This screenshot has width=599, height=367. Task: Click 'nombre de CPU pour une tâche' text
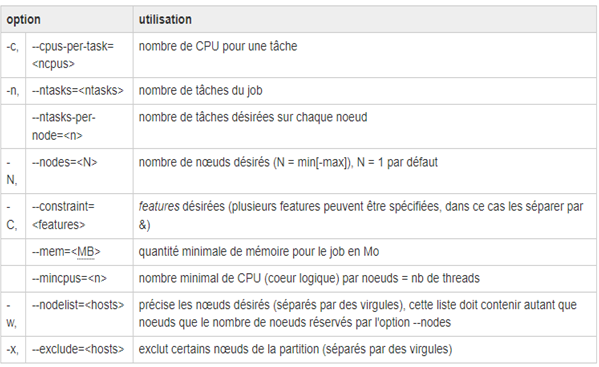[218, 46]
